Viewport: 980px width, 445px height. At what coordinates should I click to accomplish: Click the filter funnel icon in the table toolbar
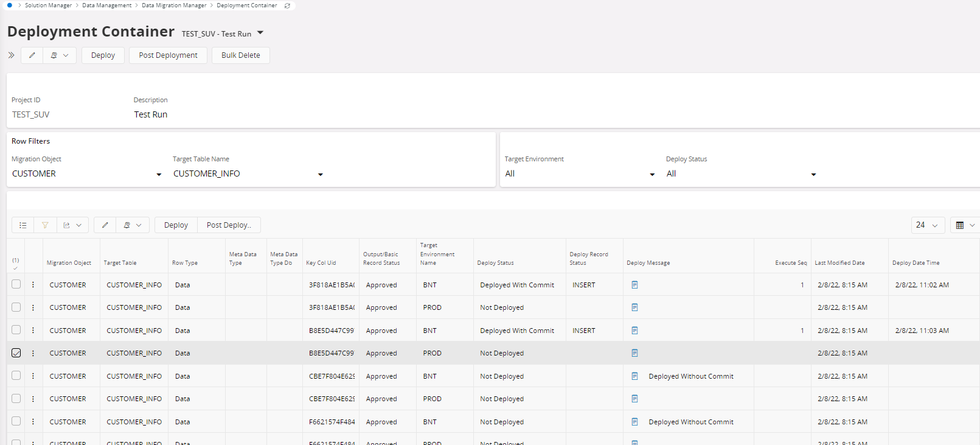45,225
